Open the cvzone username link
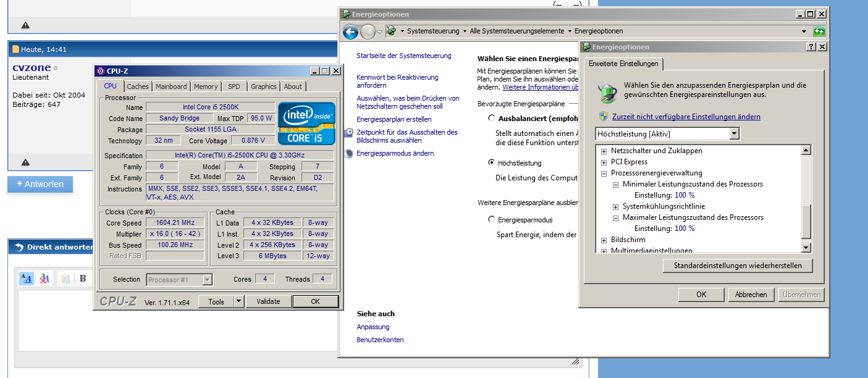868x378 pixels. tap(32, 67)
